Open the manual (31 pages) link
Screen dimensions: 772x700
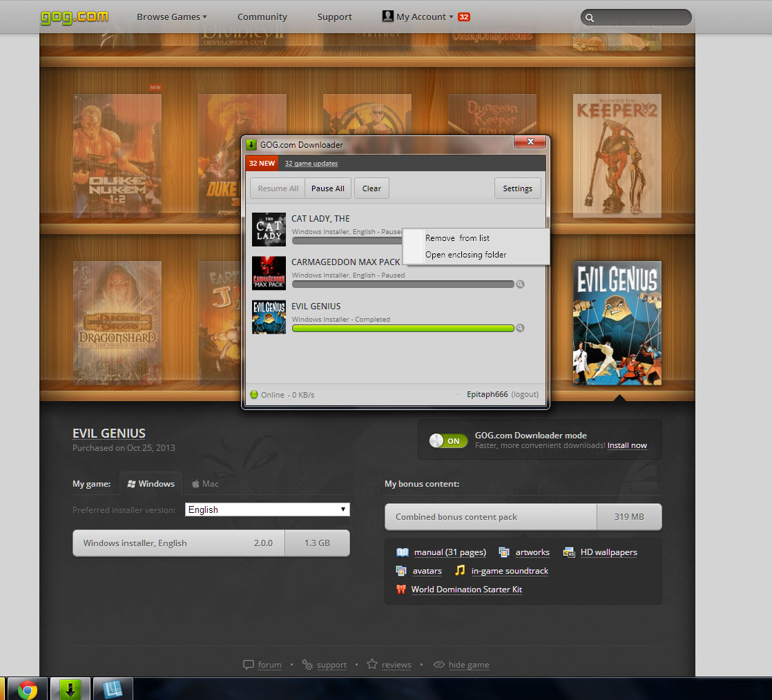pos(450,552)
